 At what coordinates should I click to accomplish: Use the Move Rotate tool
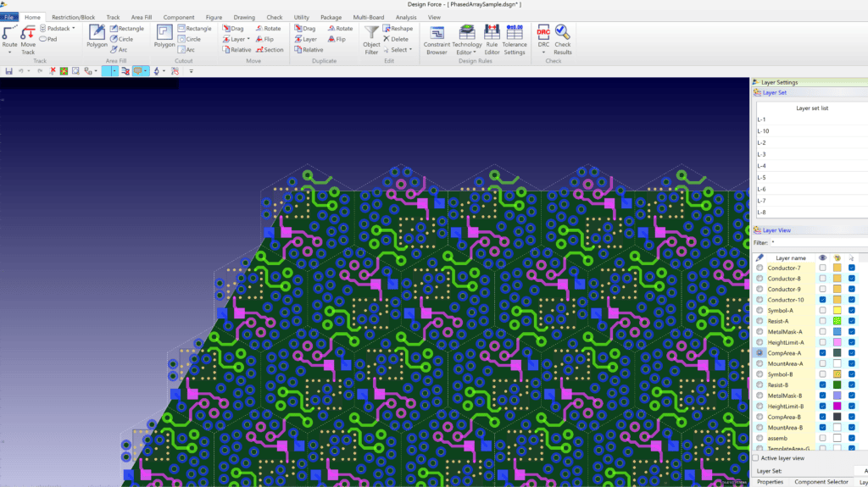click(268, 28)
